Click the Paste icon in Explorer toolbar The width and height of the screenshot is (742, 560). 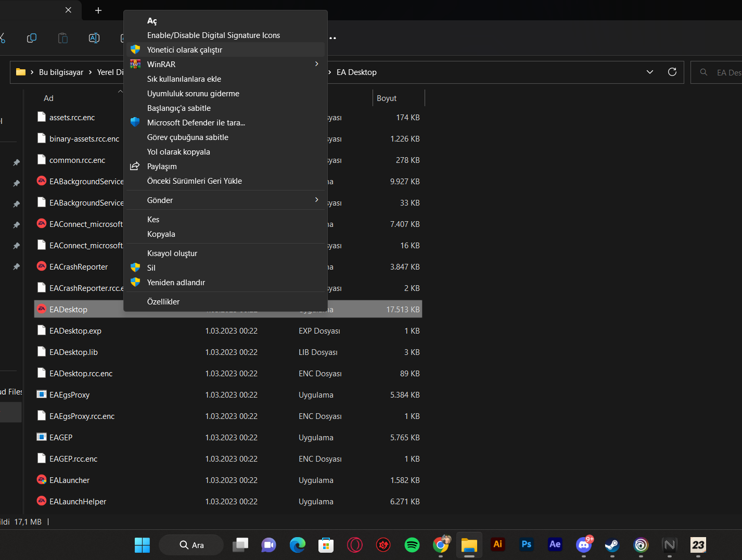(x=63, y=38)
